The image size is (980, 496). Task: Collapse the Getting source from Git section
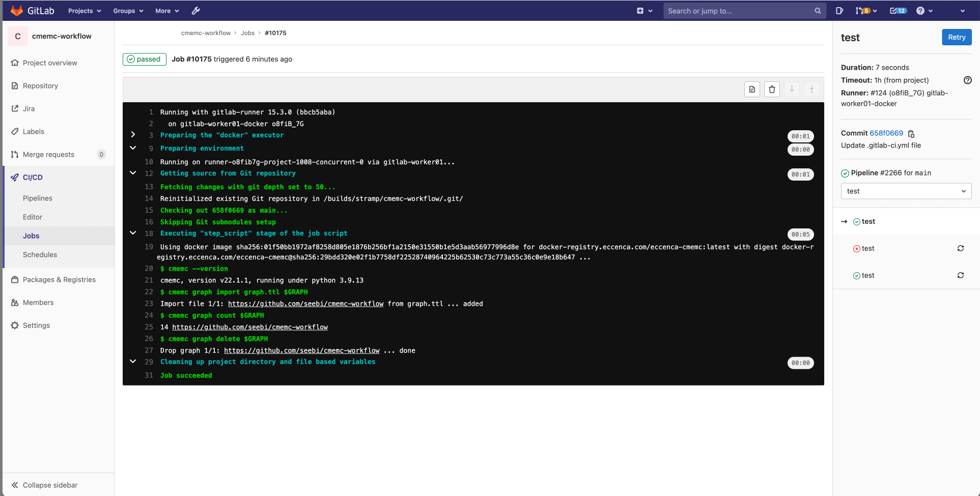click(x=133, y=173)
